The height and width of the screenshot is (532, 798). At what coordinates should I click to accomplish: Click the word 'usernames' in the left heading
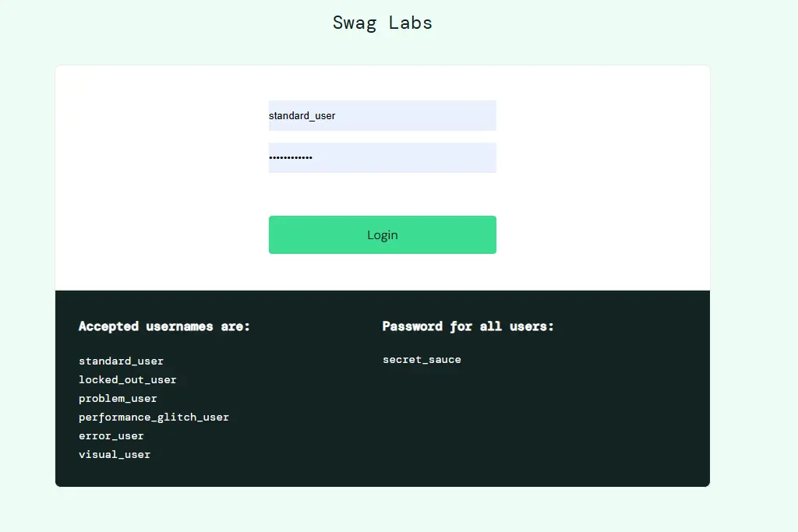click(x=179, y=326)
